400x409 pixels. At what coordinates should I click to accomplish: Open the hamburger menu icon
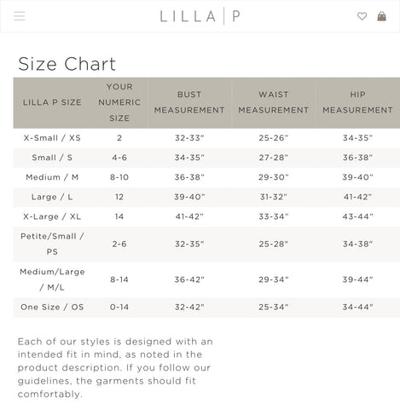click(x=19, y=16)
